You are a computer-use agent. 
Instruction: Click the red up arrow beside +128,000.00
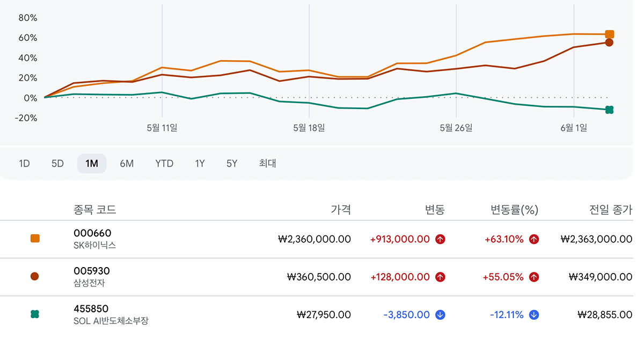pos(440,277)
